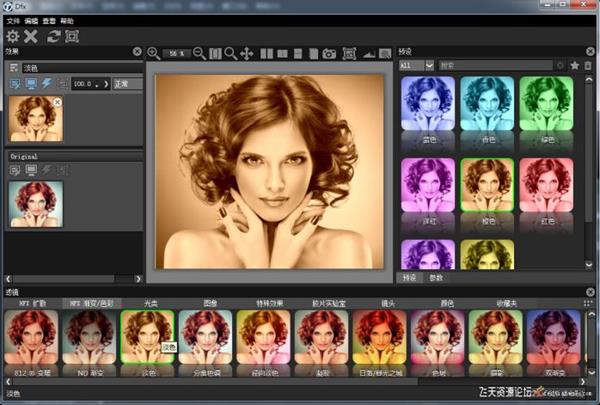Mark favorite with the star icon in presets
Screen dimensions: 600x405
click(575, 65)
